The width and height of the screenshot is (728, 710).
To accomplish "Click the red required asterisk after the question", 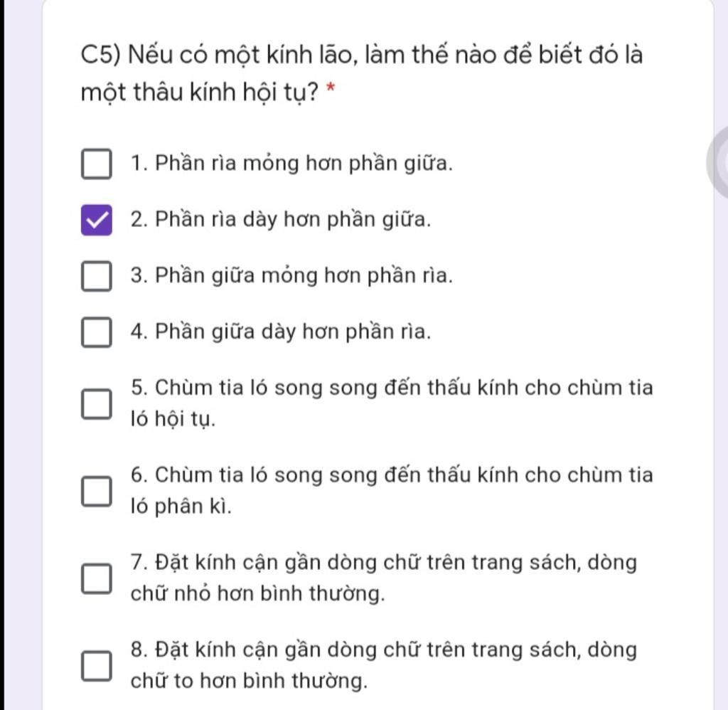I will coord(331,88).
